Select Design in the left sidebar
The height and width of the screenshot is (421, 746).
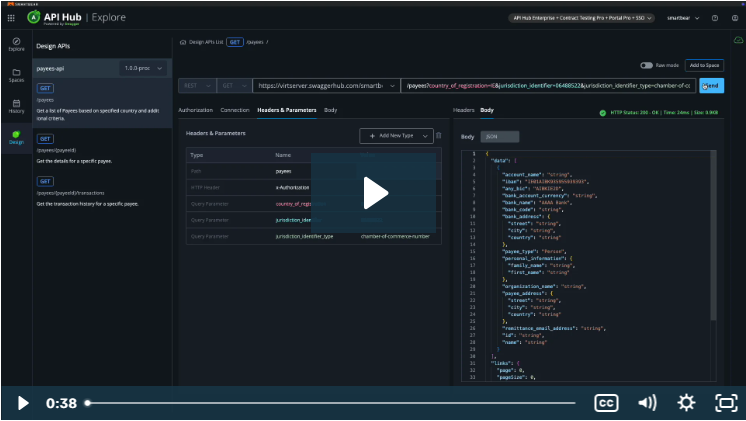click(x=16, y=138)
